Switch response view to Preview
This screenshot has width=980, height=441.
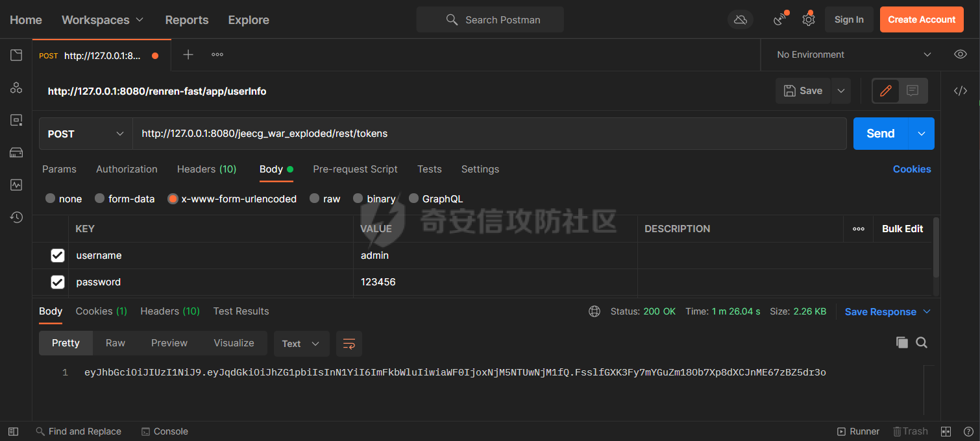tap(169, 343)
